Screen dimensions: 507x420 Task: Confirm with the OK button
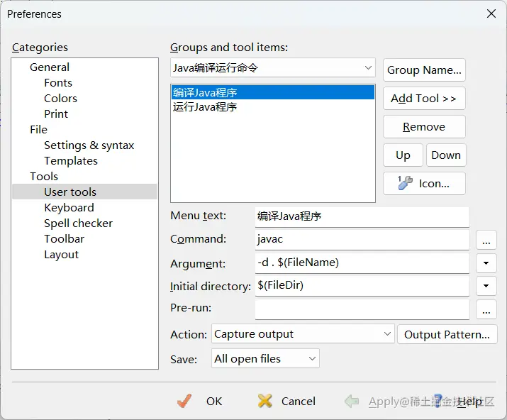coord(214,402)
